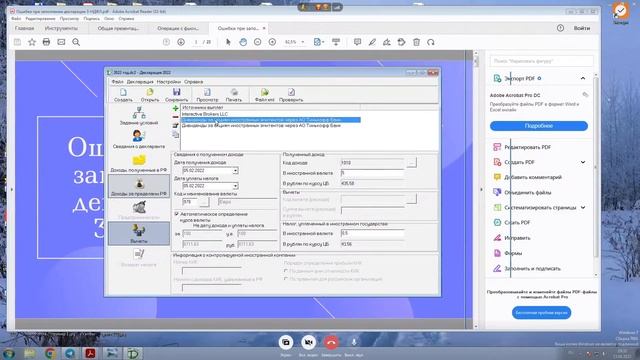Click the Acrobat trash delete icon
The width and height of the screenshot is (640, 360).
416,42
